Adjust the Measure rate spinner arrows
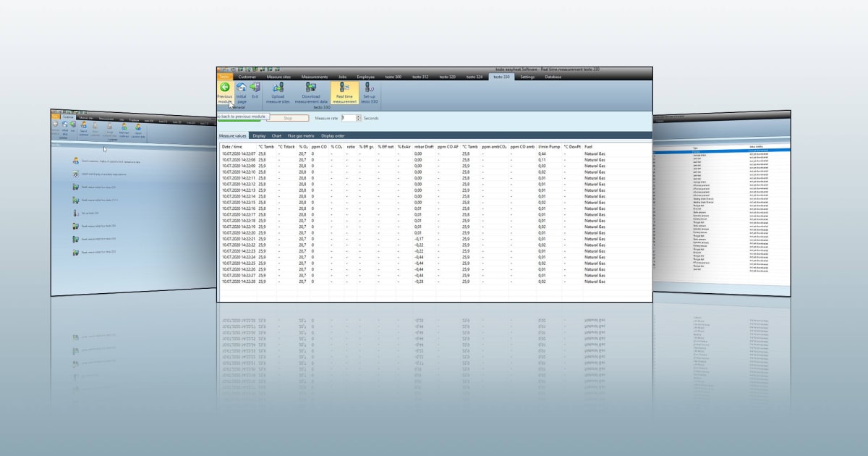Screen dimensions: 868x456 coord(358,118)
